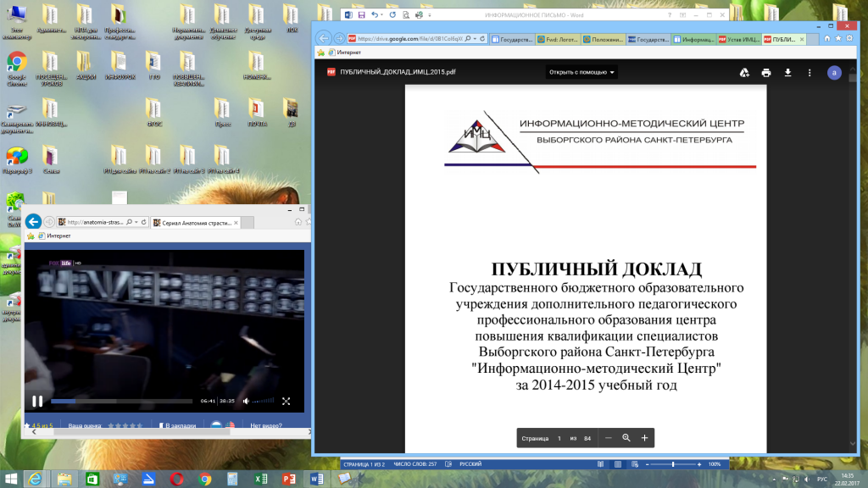868x488 pixels.
Task: Open the three-dot more actions menu
Action: [x=810, y=73]
